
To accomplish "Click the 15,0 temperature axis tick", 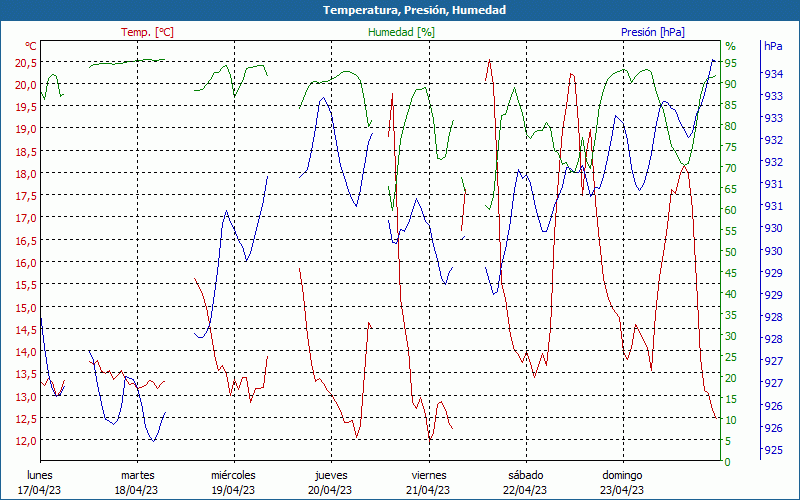I will [26, 307].
